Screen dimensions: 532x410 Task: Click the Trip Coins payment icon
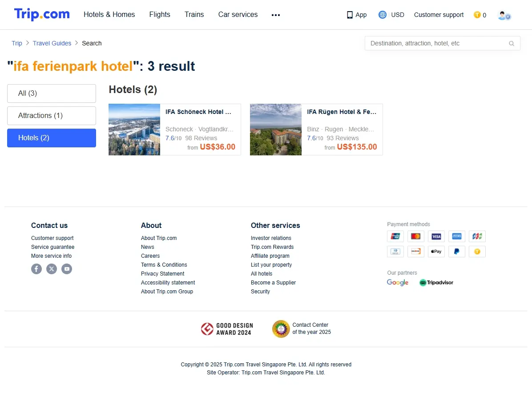477,252
